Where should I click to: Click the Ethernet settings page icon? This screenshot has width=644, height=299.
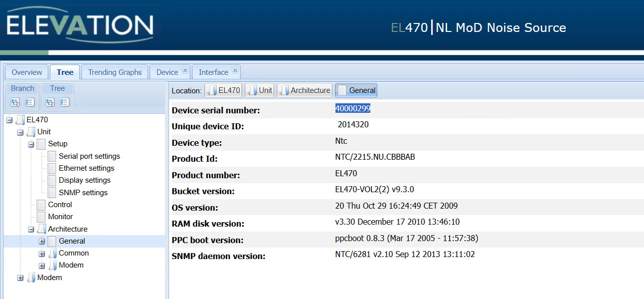52,168
